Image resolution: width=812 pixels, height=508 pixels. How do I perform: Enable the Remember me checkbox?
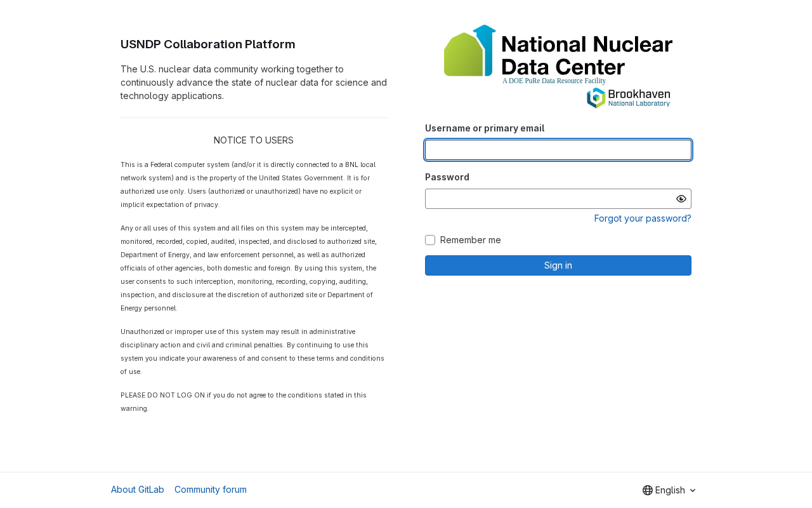[x=430, y=240]
